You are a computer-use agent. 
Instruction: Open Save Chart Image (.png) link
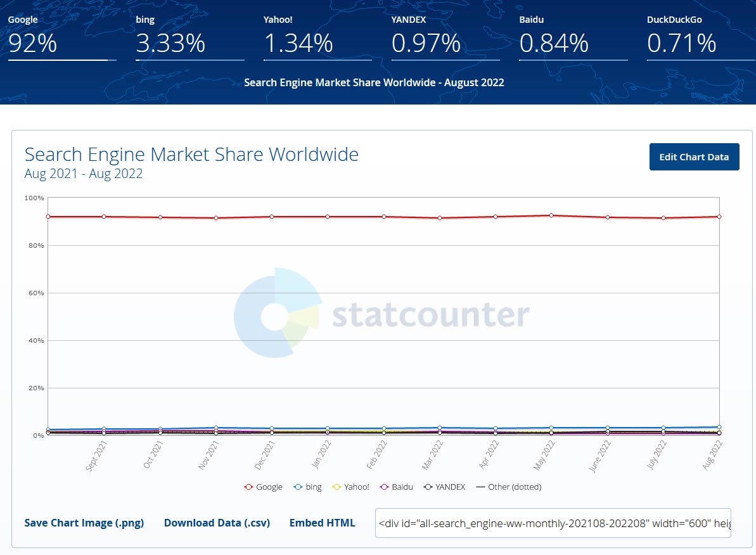coord(84,523)
